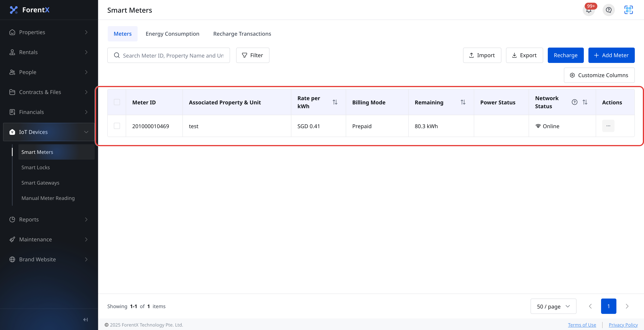Focus the Search Meter ID field
This screenshot has width=644, height=330.
168,55
